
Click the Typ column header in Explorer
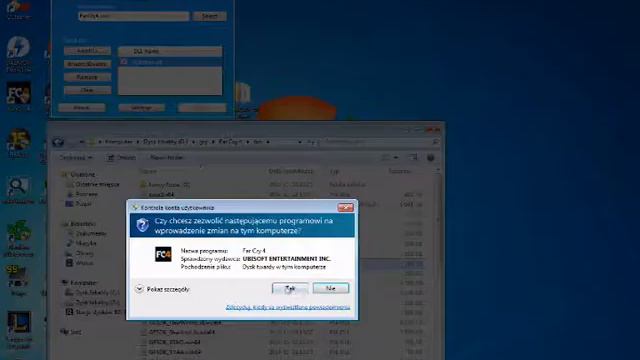coord(335,171)
